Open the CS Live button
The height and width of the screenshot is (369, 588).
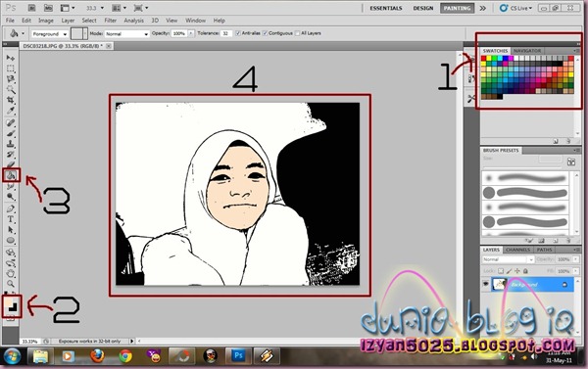tap(515, 8)
